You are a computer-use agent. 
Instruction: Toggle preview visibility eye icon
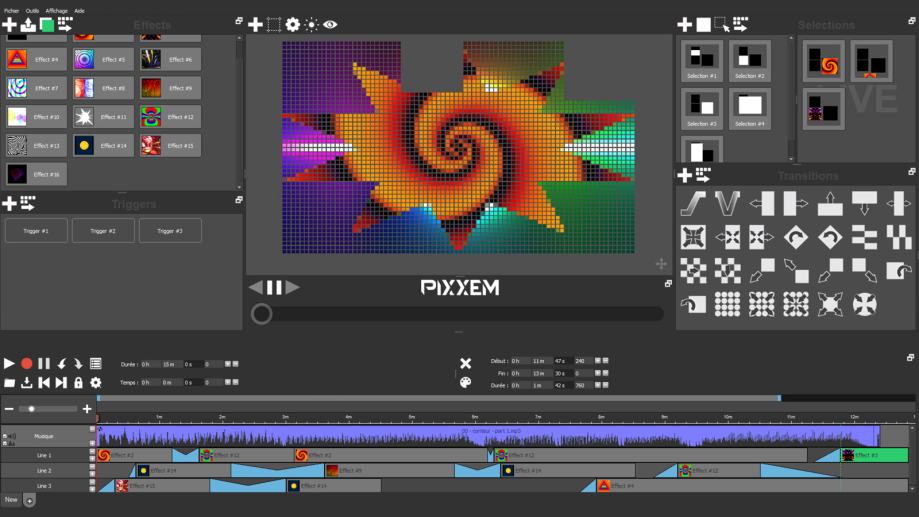point(330,24)
